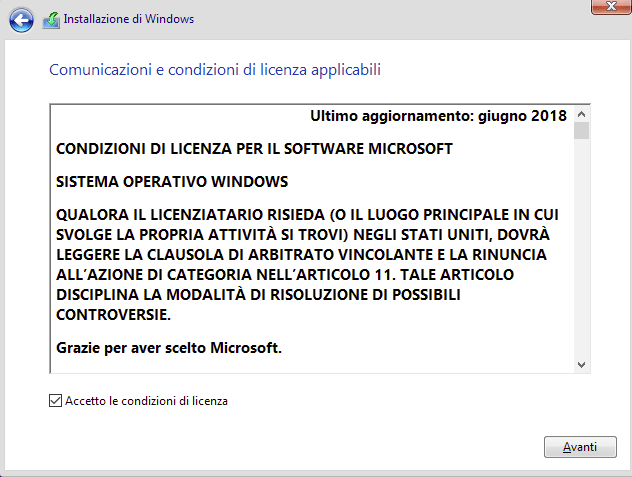Go back using the blue arrow button

tap(21, 20)
